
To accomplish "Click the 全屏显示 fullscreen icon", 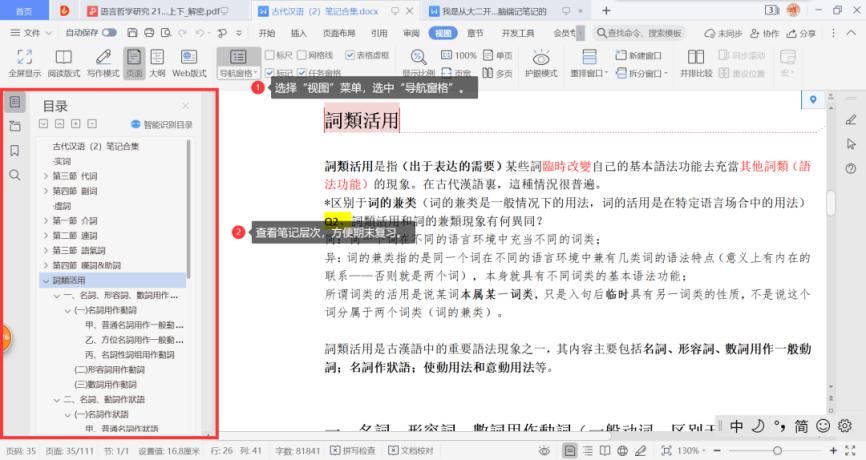I will (x=24, y=56).
